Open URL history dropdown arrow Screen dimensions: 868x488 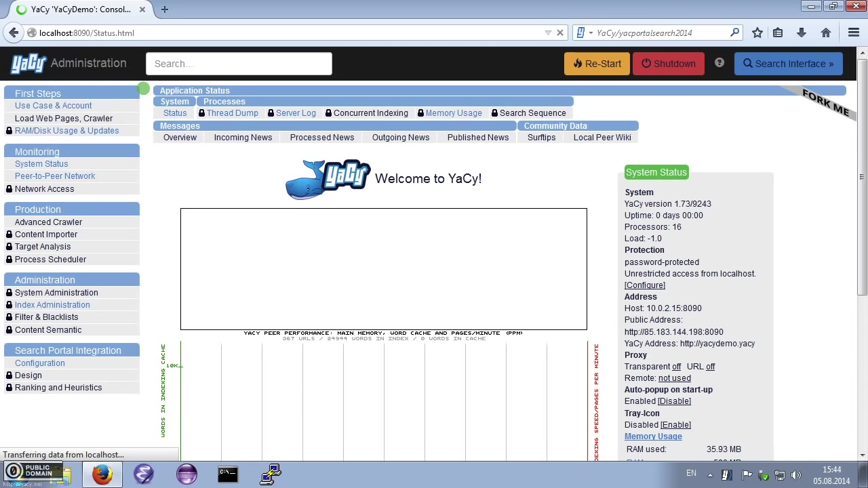548,33
